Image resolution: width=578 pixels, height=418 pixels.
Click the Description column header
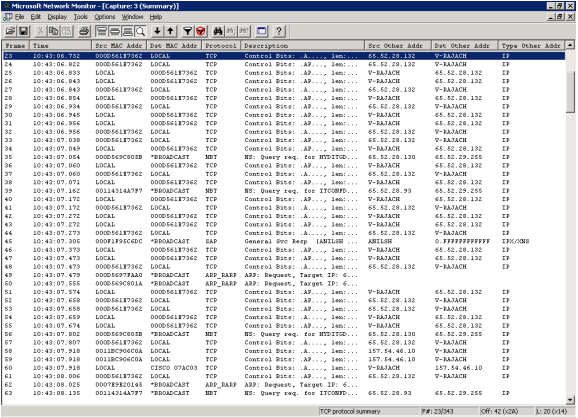(302, 45)
